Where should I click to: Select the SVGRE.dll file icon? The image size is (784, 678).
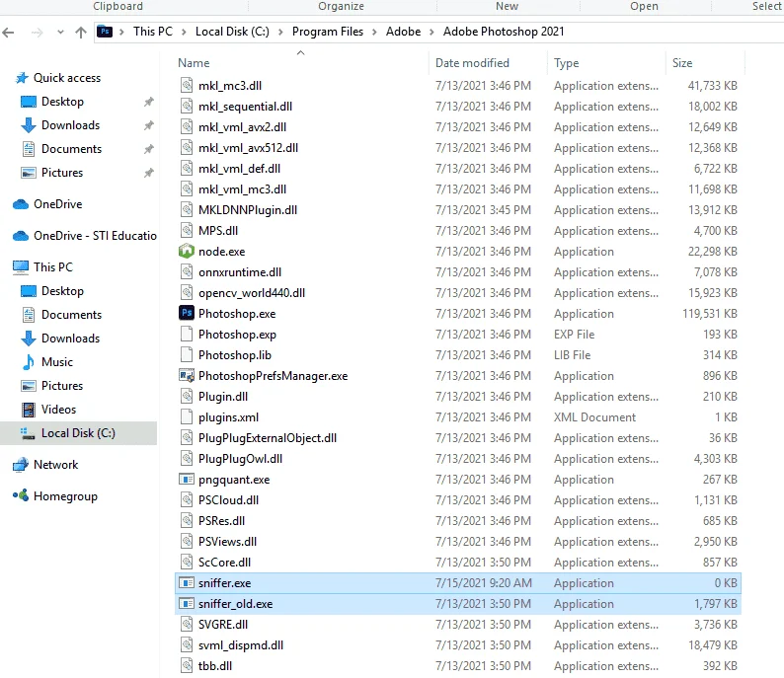pos(186,625)
